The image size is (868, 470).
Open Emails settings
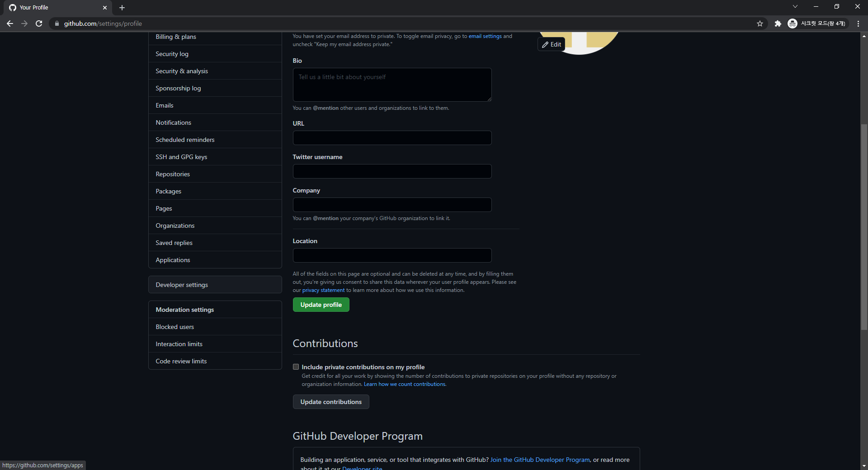pyautogui.click(x=215, y=105)
